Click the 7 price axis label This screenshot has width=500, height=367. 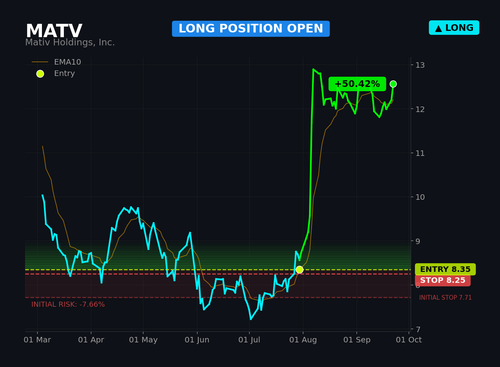coord(418,329)
